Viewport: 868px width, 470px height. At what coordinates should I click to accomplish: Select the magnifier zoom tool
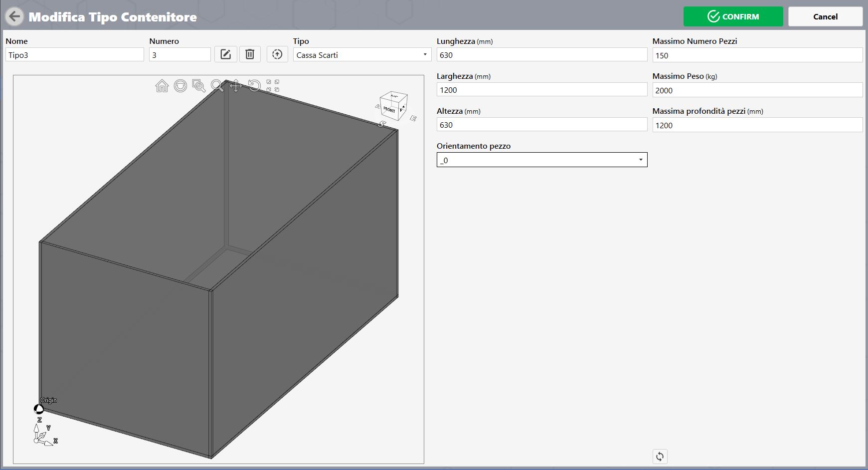point(217,86)
